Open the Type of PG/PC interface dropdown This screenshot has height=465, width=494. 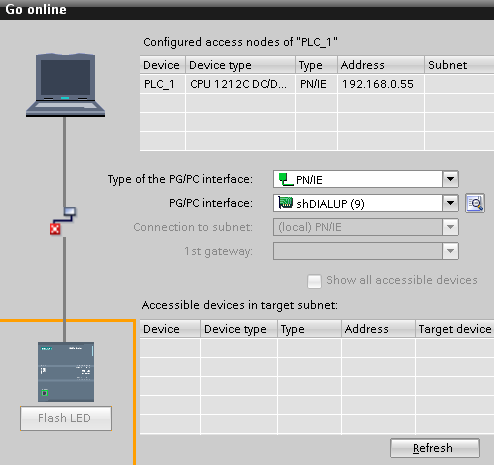pos(450,179)
